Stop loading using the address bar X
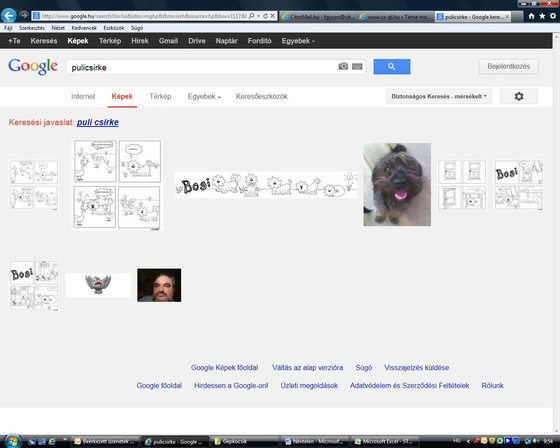 tap(272, 16)
